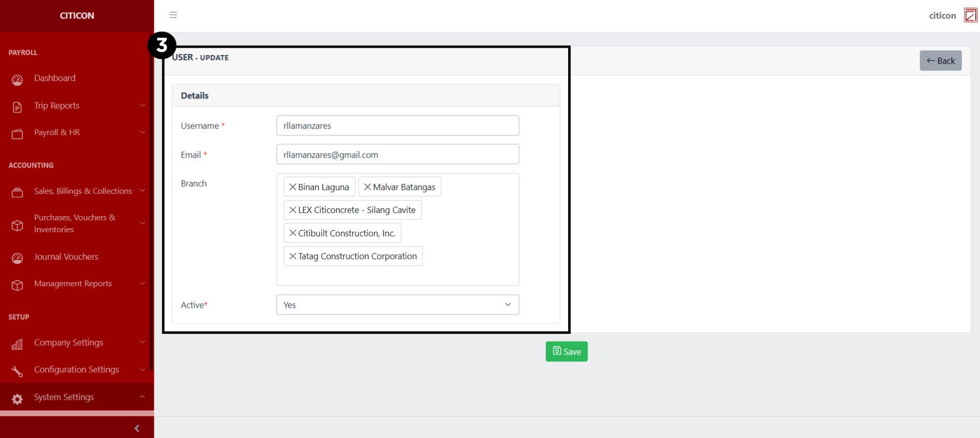This screenshot has width=980, height=438.
Task: Remove the Malvar Batangas branch tag
Action: pyautogui.click(x=367, y=187)
